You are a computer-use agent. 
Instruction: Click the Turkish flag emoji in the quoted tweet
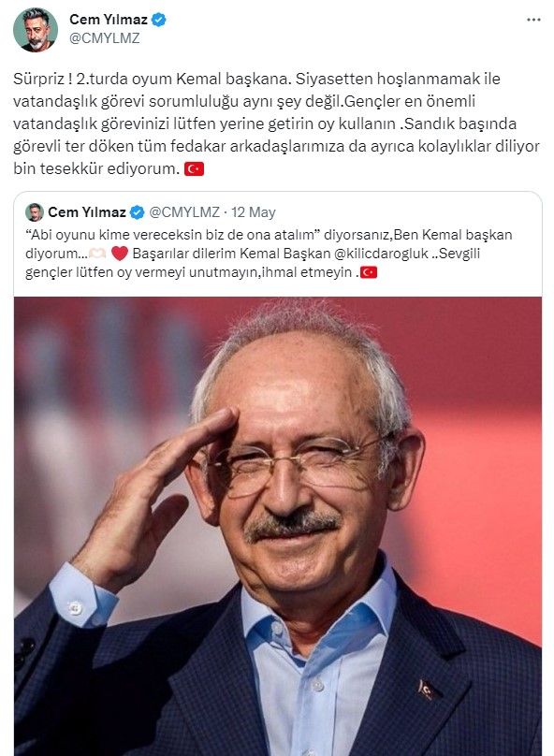pyautogui.click(x=369, y=272)
